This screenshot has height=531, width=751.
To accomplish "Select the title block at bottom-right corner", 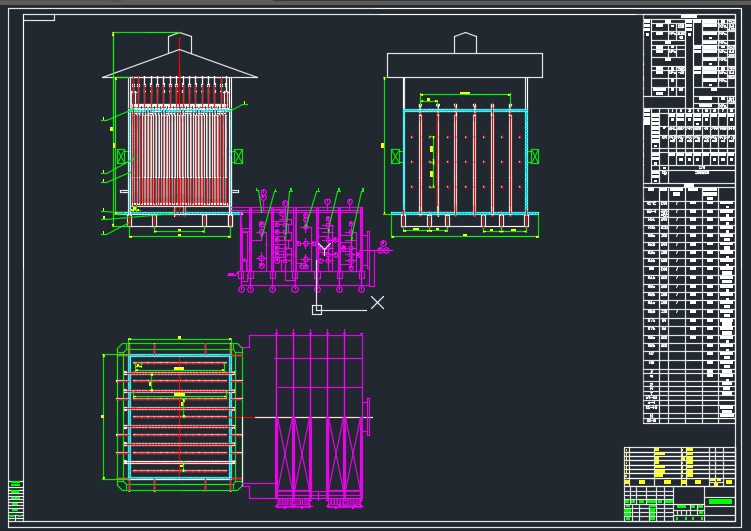I will click(679, 484).
